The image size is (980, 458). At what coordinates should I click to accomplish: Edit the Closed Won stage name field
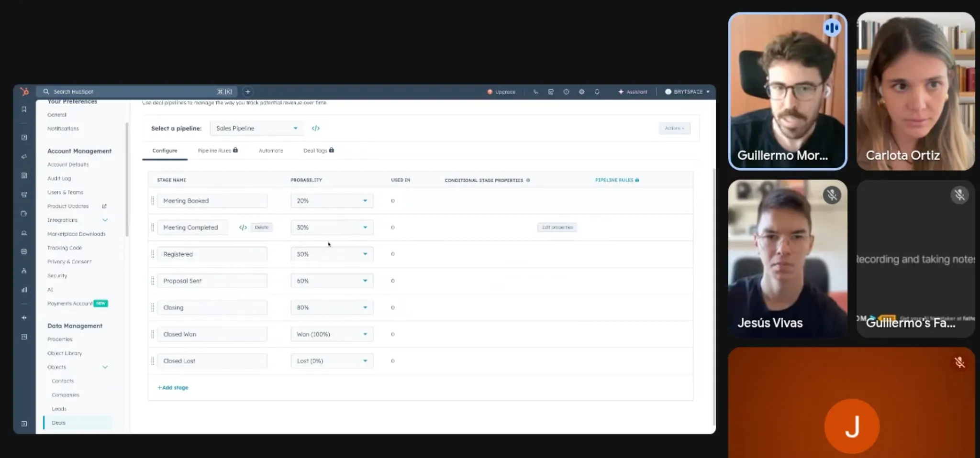[x=212, y=334]
